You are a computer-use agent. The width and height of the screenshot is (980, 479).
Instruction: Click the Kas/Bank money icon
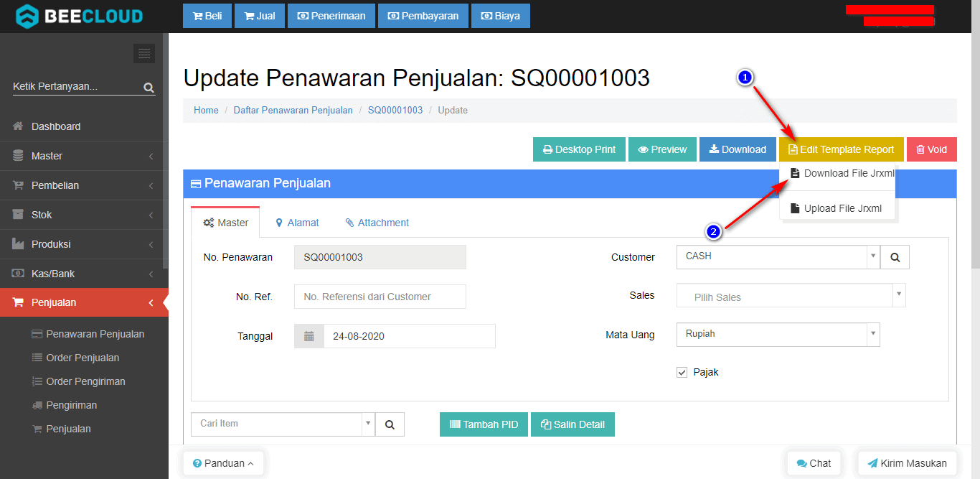tap(19, 274)
